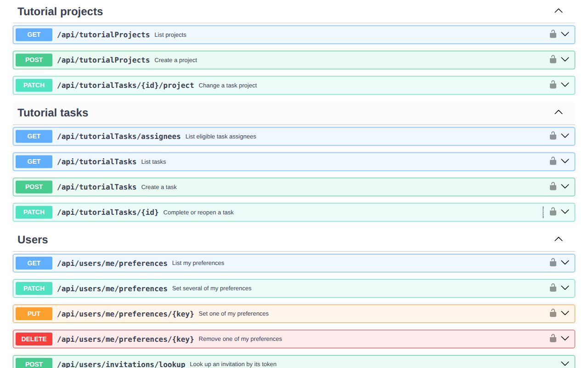Click the 'List tasks' description text
This screenshot has width=588, height=368.
tap(153, 162)
